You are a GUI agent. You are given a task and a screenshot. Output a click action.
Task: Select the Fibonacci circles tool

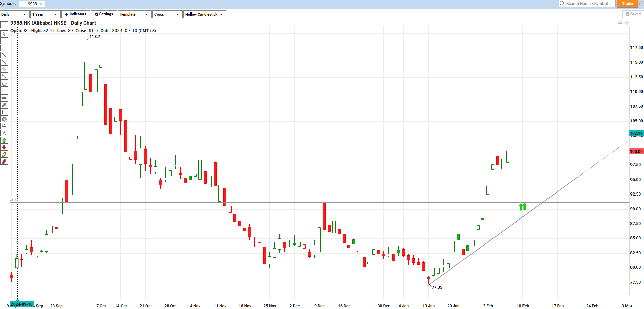pyautogui.click(x=4, y=119)
